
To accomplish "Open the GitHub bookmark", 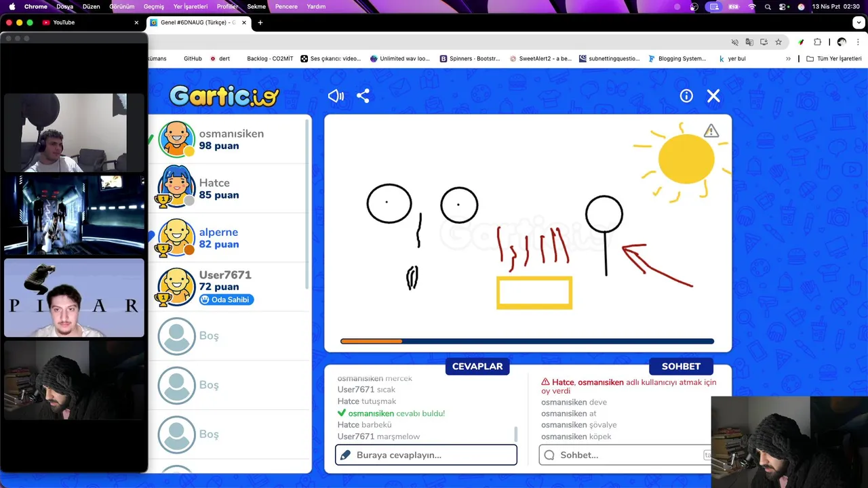I will click(193, 59).
